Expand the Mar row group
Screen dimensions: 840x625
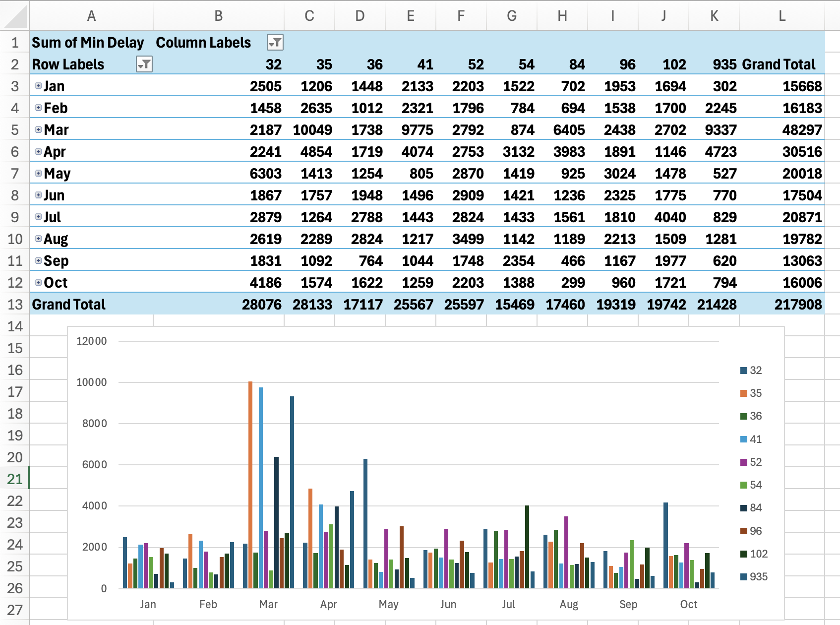pos(38,129)
